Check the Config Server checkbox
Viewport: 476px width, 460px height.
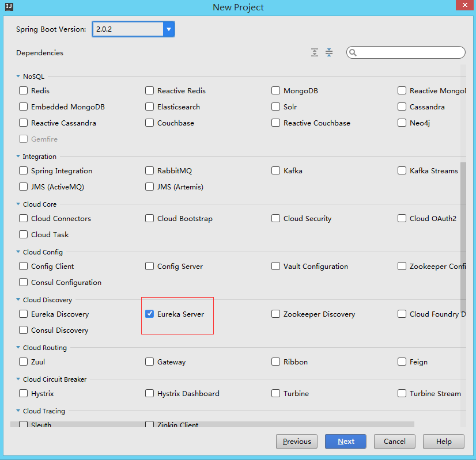tap(149, 266)
